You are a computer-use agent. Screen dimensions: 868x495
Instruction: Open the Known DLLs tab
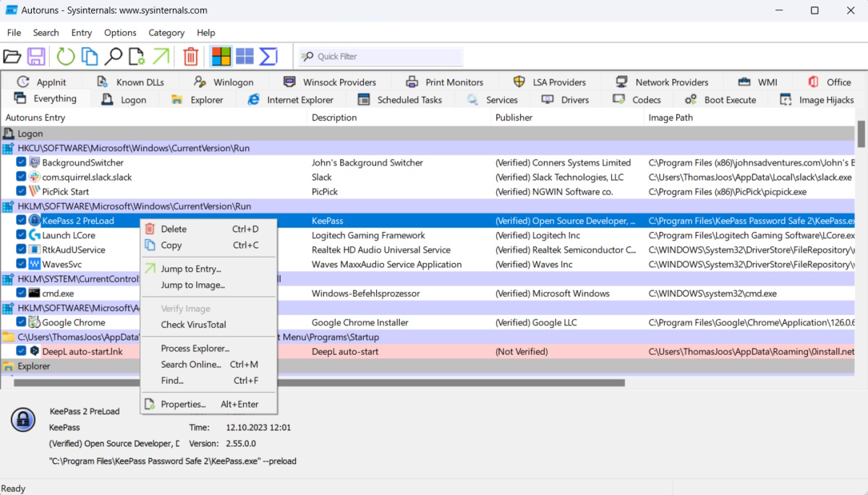click(x=130, y=82)
